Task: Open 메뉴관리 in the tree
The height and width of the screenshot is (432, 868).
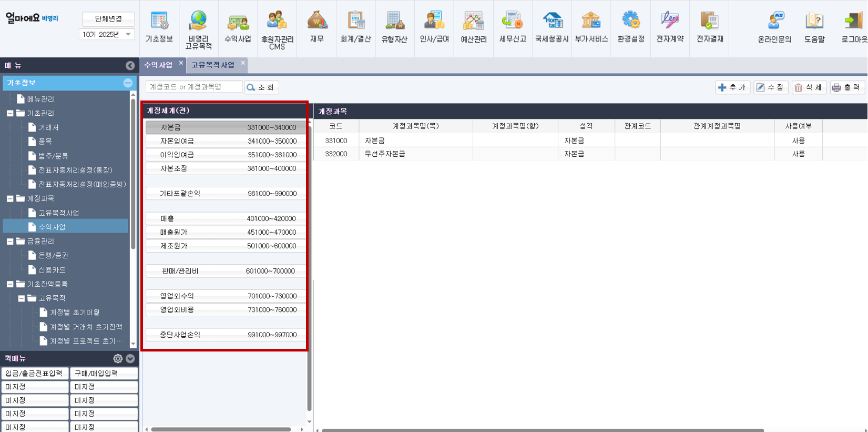Action: tap(40, 99)
